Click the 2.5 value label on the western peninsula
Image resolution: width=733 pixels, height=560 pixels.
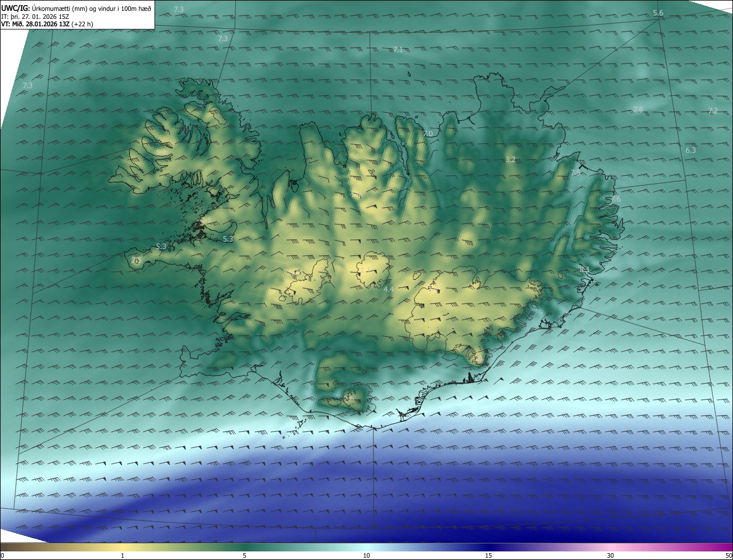136,260
